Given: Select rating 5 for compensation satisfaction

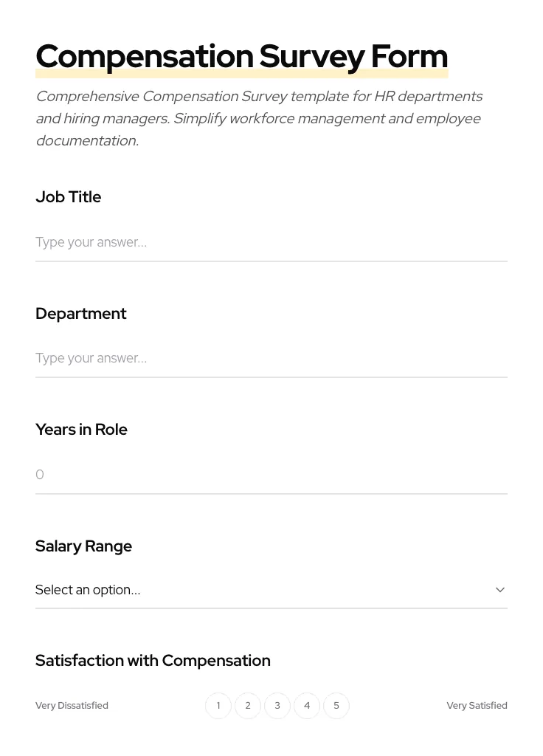Looking at the screenshot, I should 336,706.
